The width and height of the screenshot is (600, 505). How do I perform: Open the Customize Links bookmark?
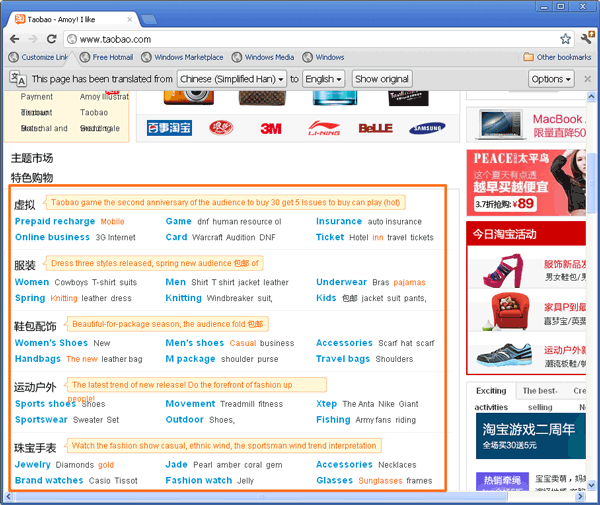pyautogui.click(x=38, y=57)
